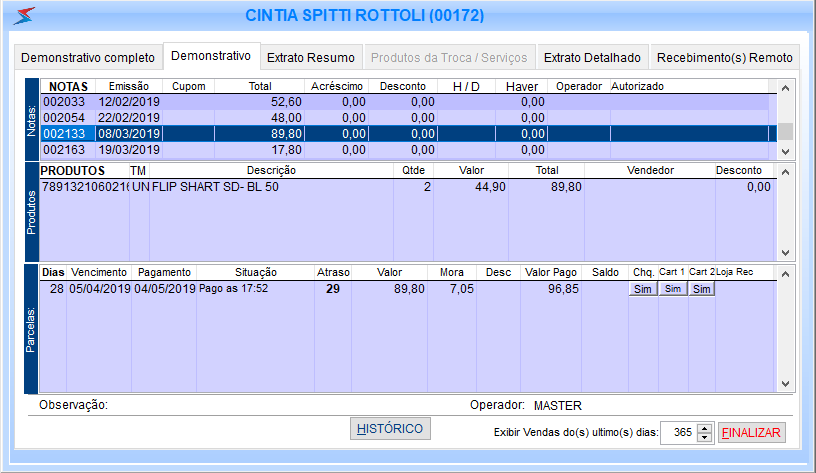The width and height of the screenshot is (816, 473).
Task: Open the Extrato Detalhado tab
Action: click(592, 57)
